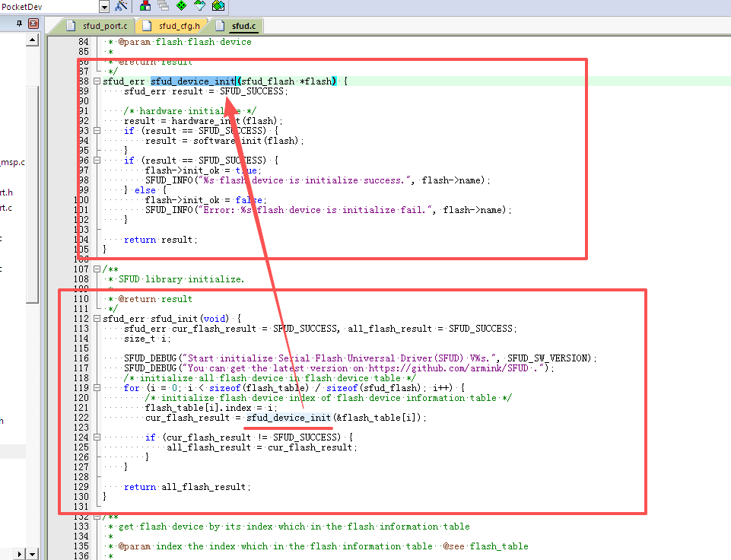731x560 pixels.
Task: Click the project panel scroll down arrow
Action: coord(32,555)
